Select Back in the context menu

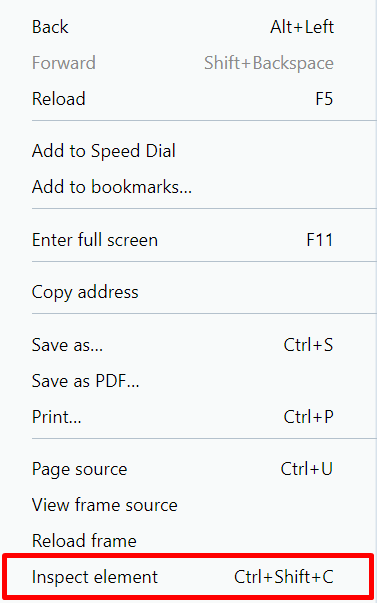click(188, 27)
